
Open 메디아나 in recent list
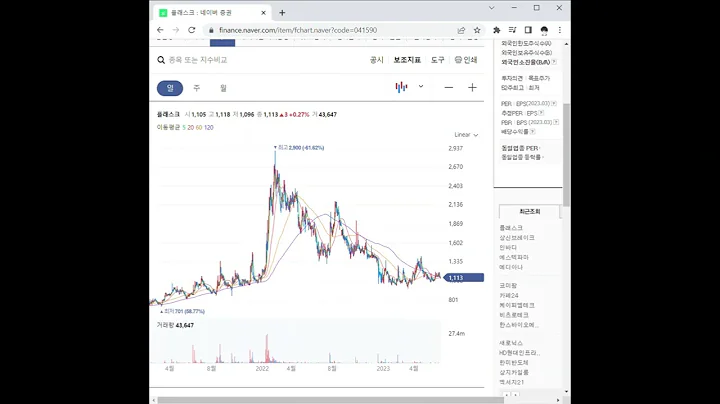click(x=511, y=267)
